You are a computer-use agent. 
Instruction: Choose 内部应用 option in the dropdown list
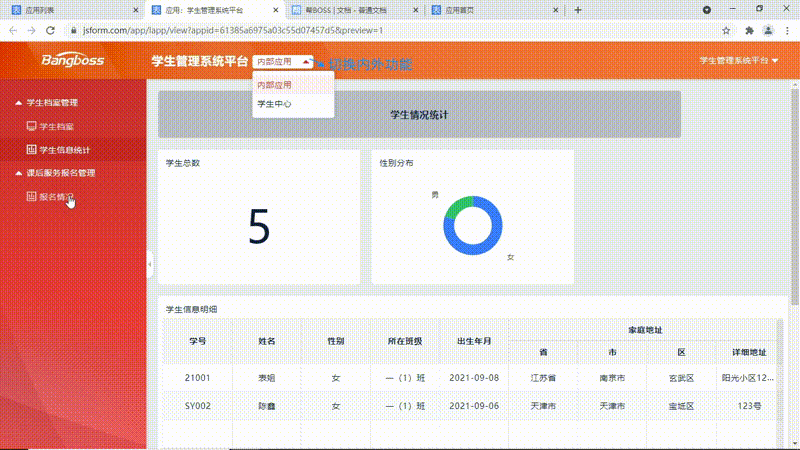[x=275, y=85]
